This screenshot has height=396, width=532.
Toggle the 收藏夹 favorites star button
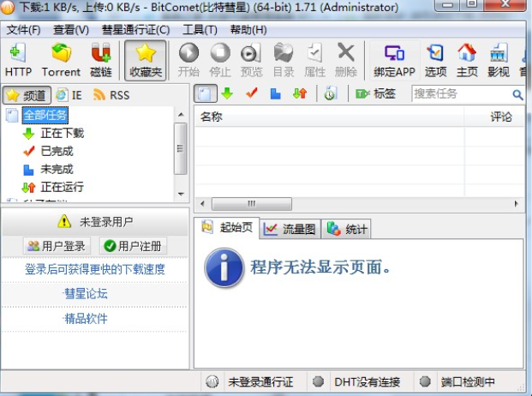click(146, 60)
